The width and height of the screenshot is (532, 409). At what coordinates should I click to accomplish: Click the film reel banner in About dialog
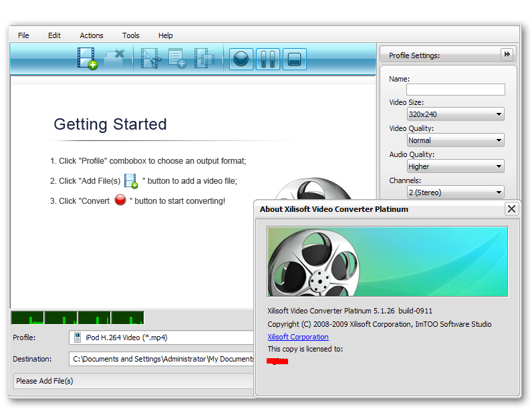pyautogui.click(x=388, y=261)
